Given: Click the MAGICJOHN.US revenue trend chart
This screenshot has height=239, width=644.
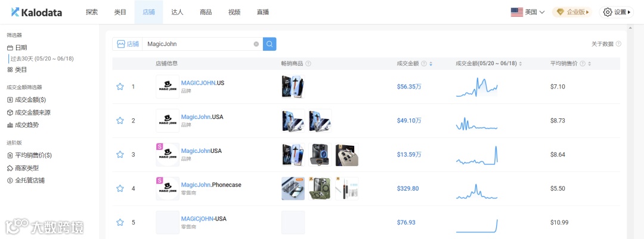Looking at the screenshot, I should (x=477, y=87).
